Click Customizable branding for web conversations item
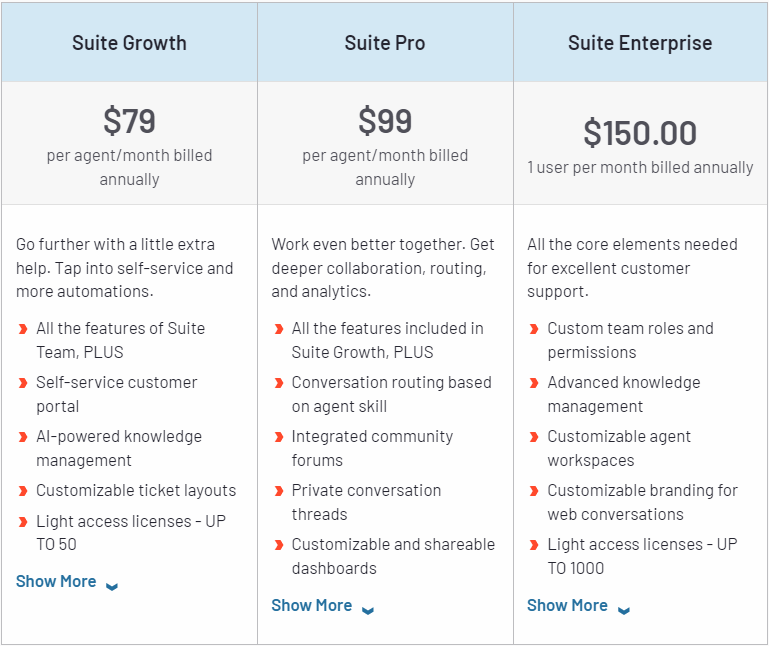This screenshot has height=646, width=769. [642, 502]
